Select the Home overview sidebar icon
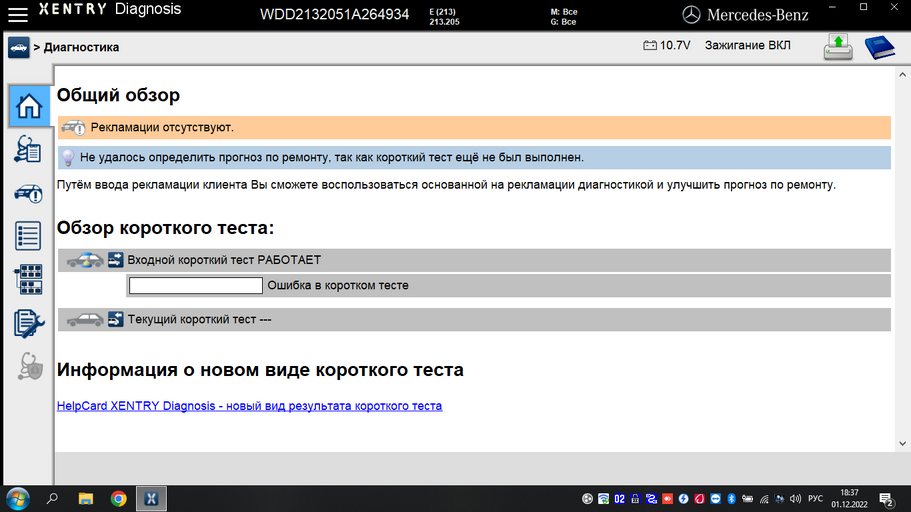Viewport: 911px width, 512px height. tap(28, 106)
